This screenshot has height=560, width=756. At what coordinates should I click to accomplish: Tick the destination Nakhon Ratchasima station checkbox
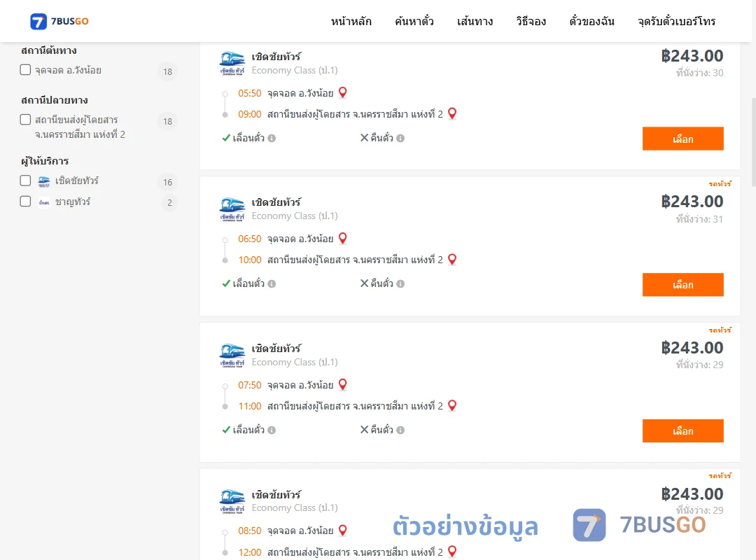coord(26,119)
